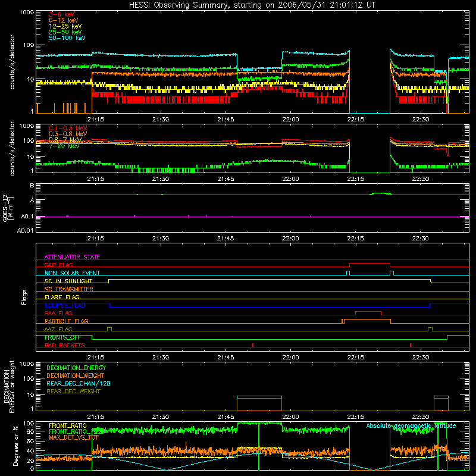476x476 pixels.
Task: Click the '0.8-7 MeV' legend label
Action: tap(65, 140)
